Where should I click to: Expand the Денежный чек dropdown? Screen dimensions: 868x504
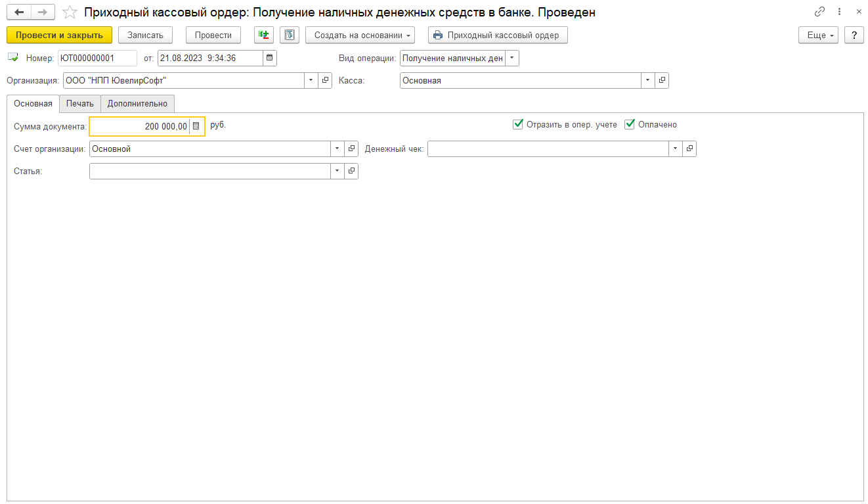(676, 149)
